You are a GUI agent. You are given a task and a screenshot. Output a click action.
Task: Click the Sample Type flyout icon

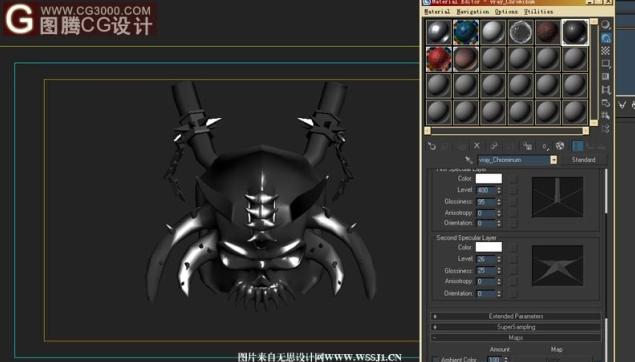tap(605, 25)
